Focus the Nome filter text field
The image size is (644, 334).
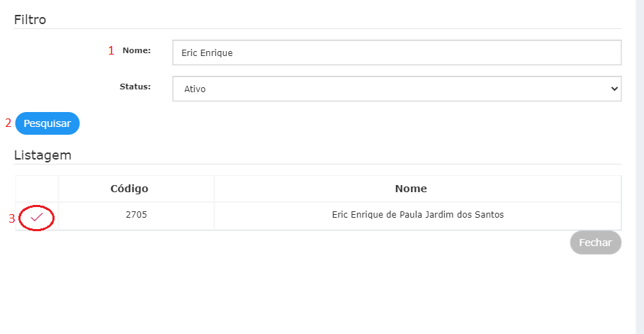click(397, 52)
